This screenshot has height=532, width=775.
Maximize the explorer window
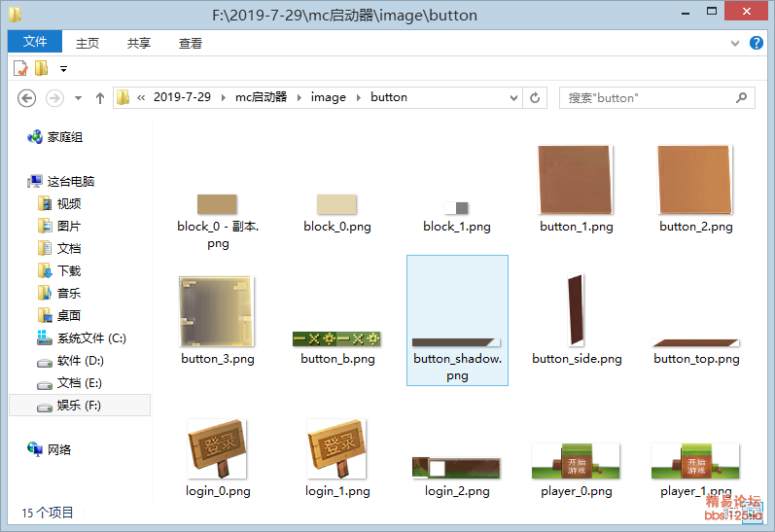tap(712, 11)
